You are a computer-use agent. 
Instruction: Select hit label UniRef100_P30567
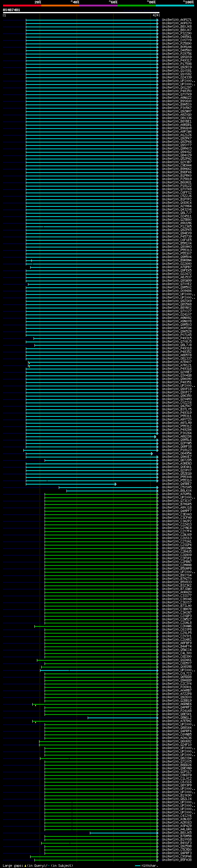point(177,108)
